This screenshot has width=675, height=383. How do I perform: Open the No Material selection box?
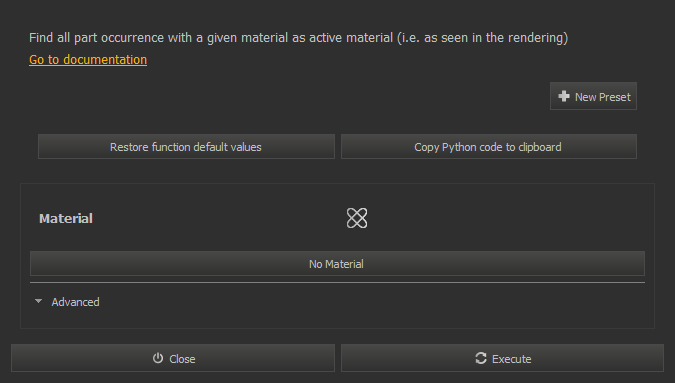(x=337, y=263)
